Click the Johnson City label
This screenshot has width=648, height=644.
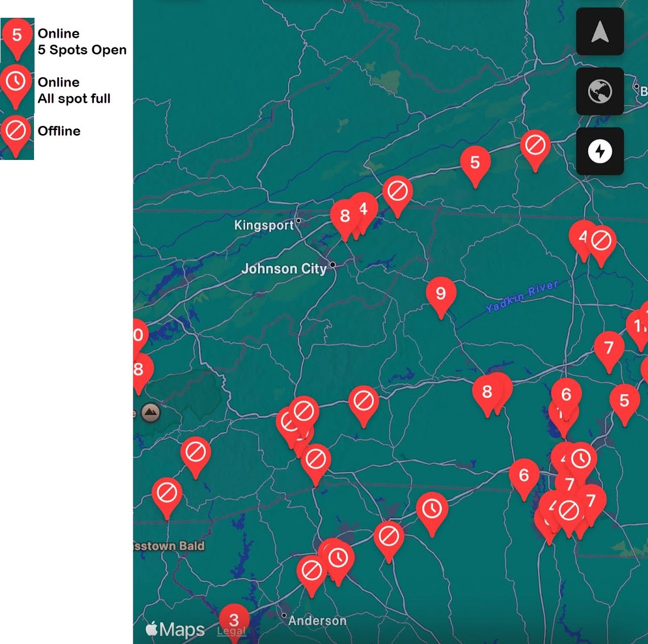(x=284, y=269)
